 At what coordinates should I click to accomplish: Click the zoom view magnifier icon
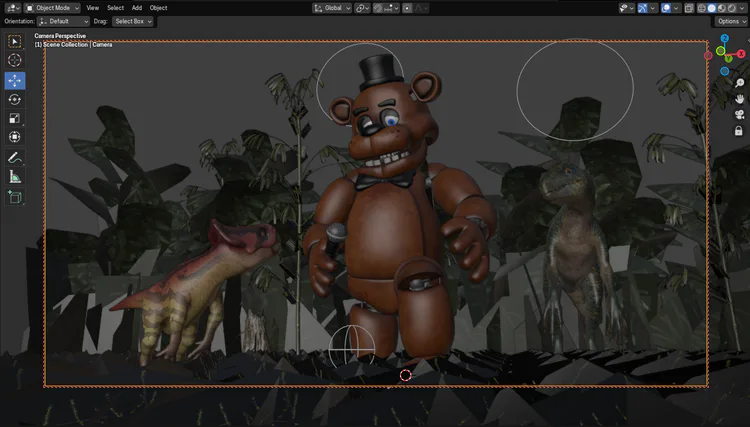click(739, 83)
